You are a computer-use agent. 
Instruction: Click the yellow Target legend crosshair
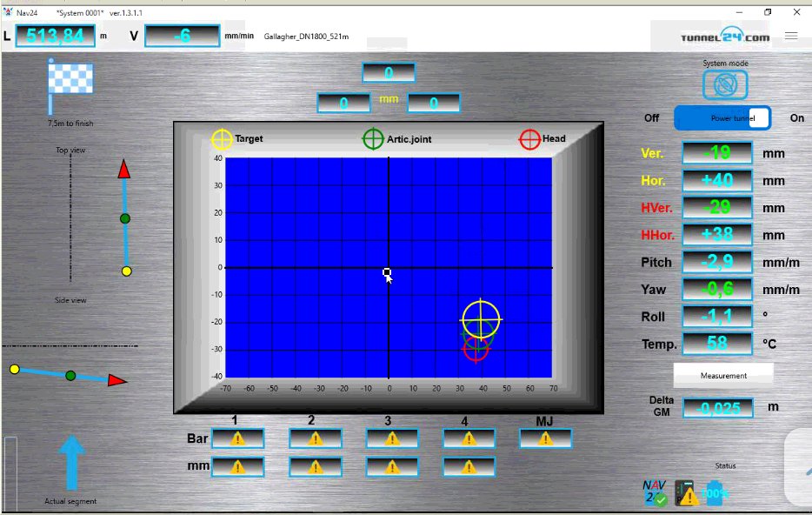pos(222,139)
